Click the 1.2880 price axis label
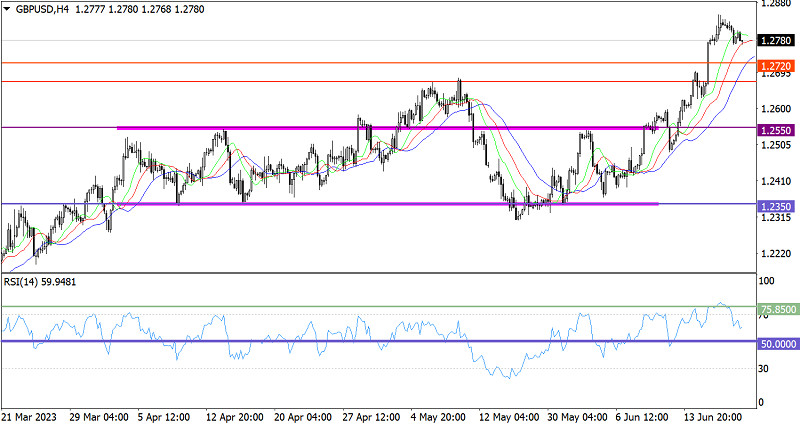 [x=775, y=5]
